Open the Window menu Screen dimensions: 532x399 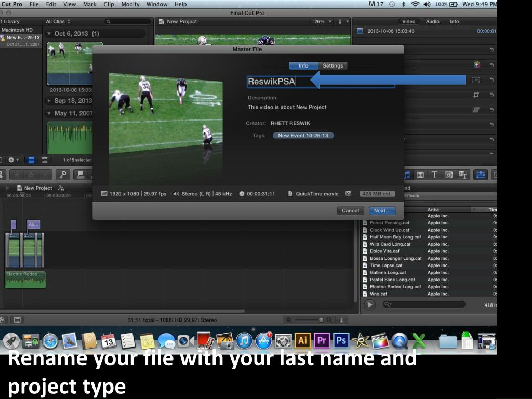pyautogui.click(x=157, y=4)
